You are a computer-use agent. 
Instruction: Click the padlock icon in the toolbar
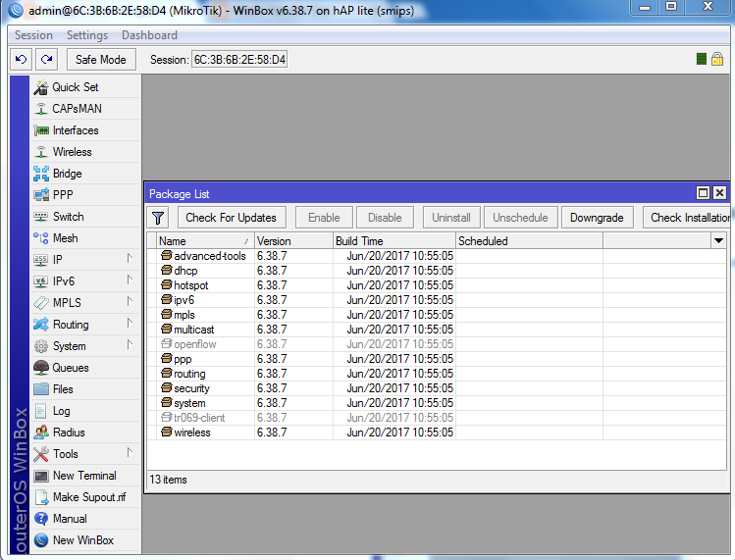pos(717,59)
